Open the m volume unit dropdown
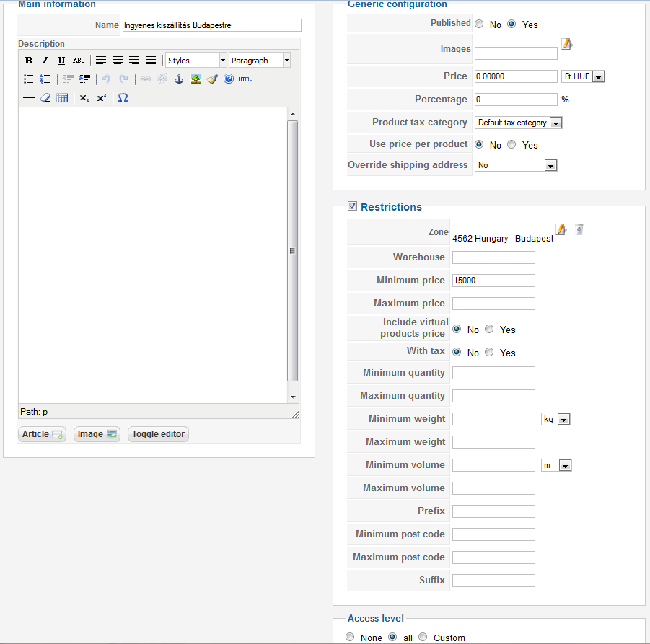The height and width of the screenshot is (644, 650). [x=556, y=465]
